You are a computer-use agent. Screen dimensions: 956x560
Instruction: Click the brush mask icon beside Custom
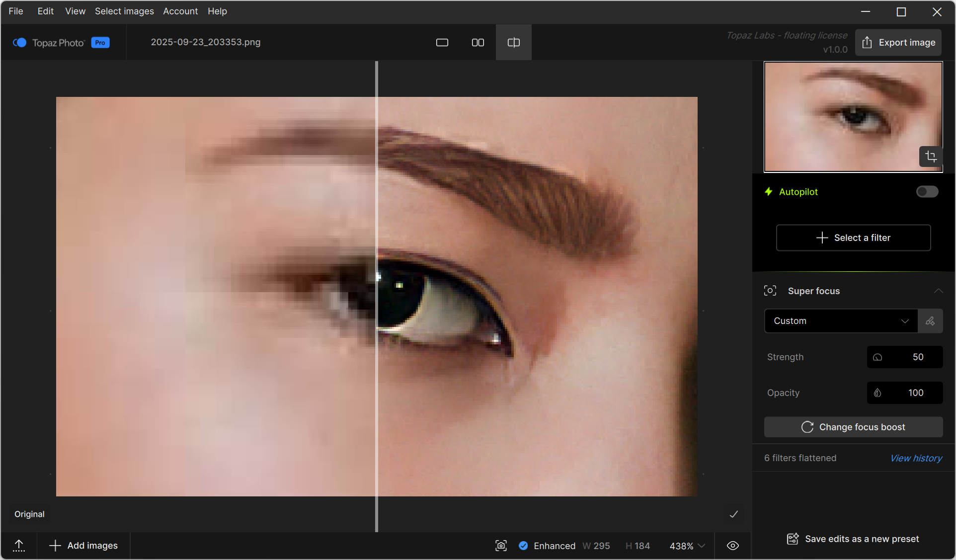[x=930, y=321]
